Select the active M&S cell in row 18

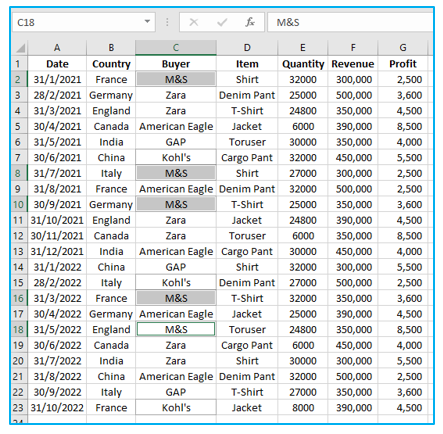[x=176, y=329]
